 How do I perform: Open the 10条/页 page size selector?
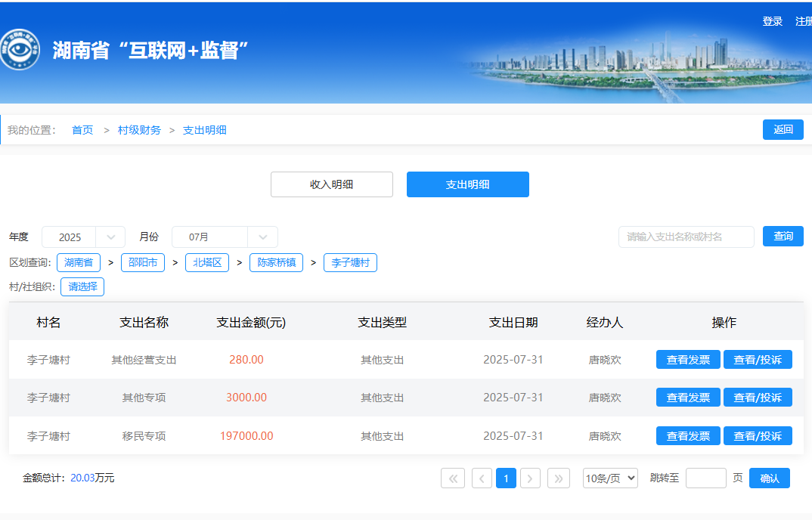610,478
